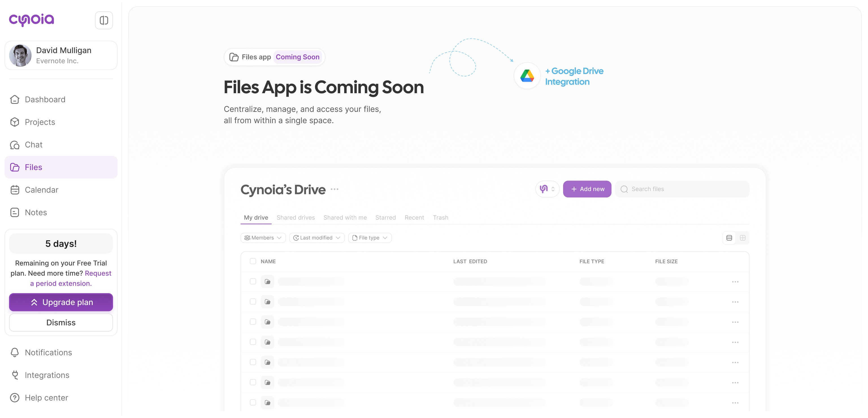Open the Chat section icon
The width and height of the screenshot is (868, 418).
tap(15, 145)
